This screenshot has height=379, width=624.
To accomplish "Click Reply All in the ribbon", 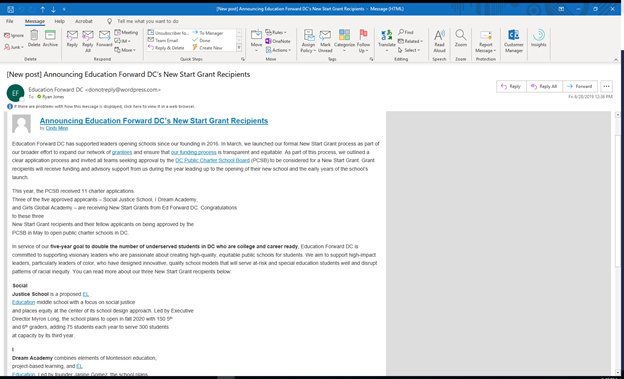I will pos(88,41).
